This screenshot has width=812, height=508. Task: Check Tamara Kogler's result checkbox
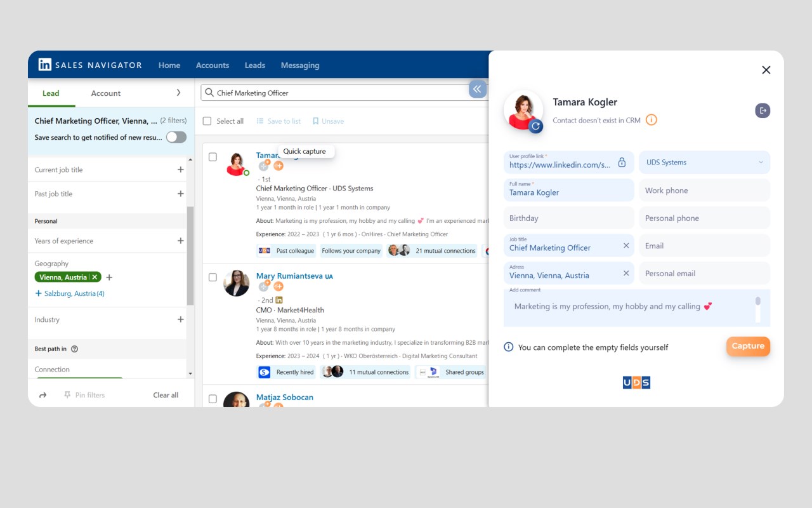213,157
